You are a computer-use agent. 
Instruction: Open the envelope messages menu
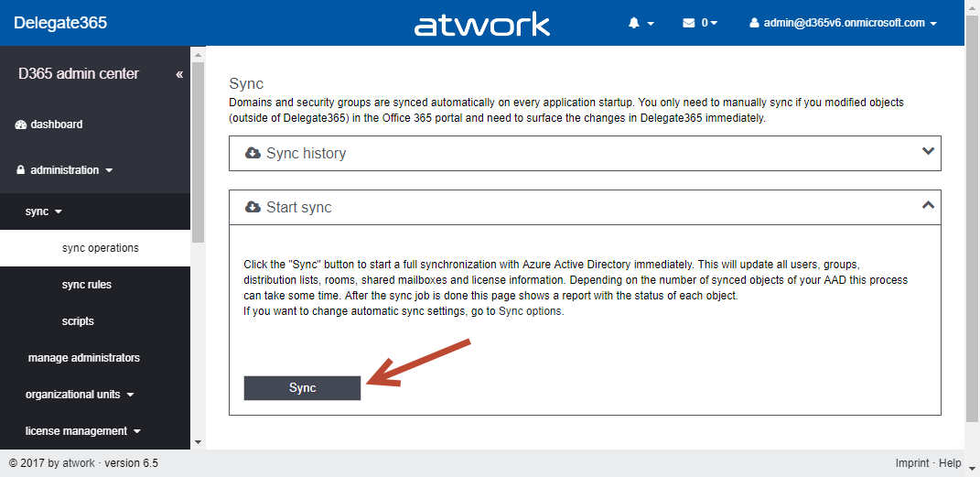tap(689, 23)
